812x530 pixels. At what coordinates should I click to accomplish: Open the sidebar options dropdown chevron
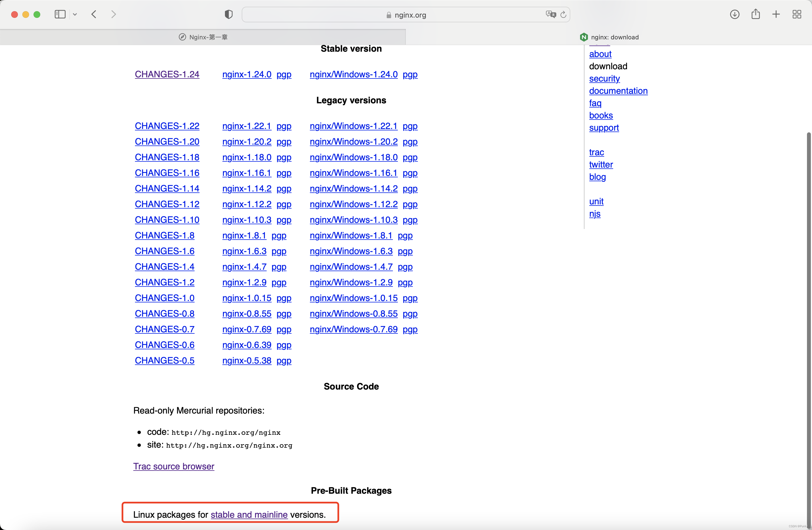(75, 14)
